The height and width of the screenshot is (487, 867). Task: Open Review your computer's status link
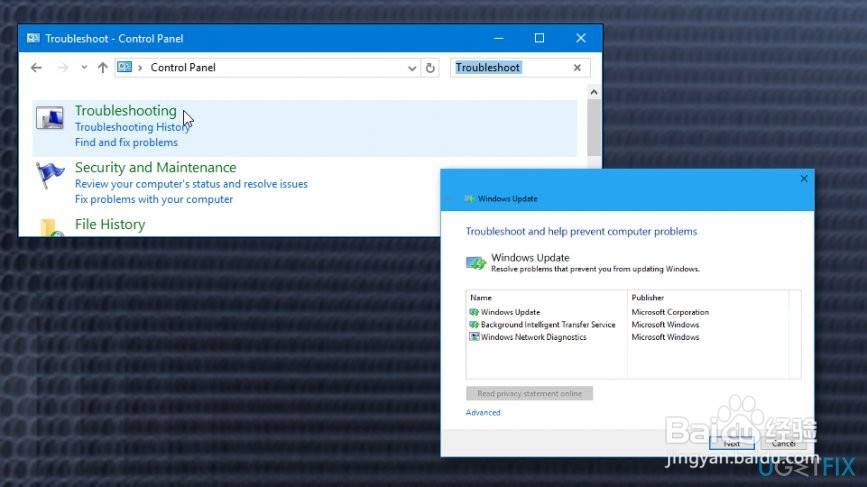[191, 184]
